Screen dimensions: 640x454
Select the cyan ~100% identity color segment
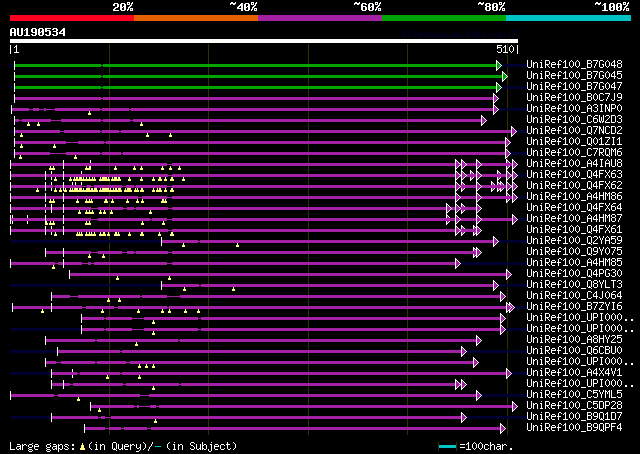pyautogui.click(x=569, y=18)
